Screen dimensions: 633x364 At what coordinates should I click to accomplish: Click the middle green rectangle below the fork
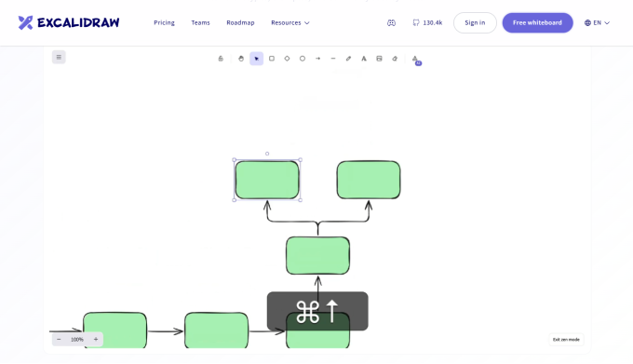pos(317,255)
